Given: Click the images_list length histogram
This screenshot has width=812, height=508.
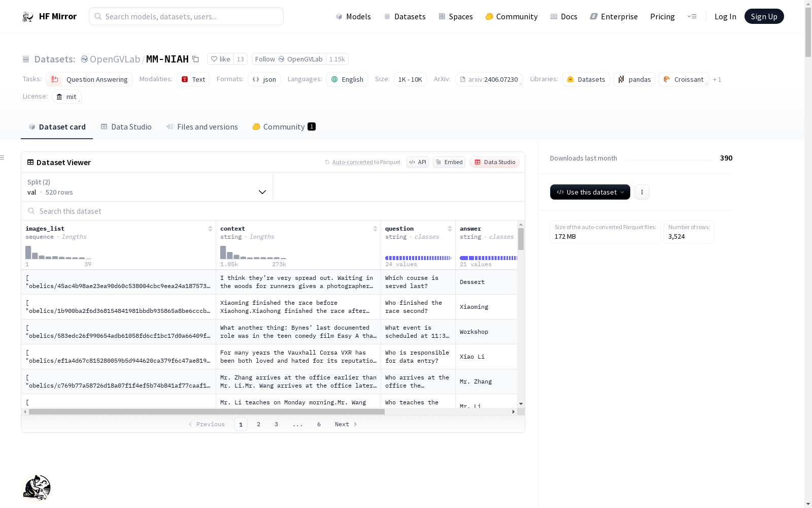Looking at the screenshot, I should 58,252.
